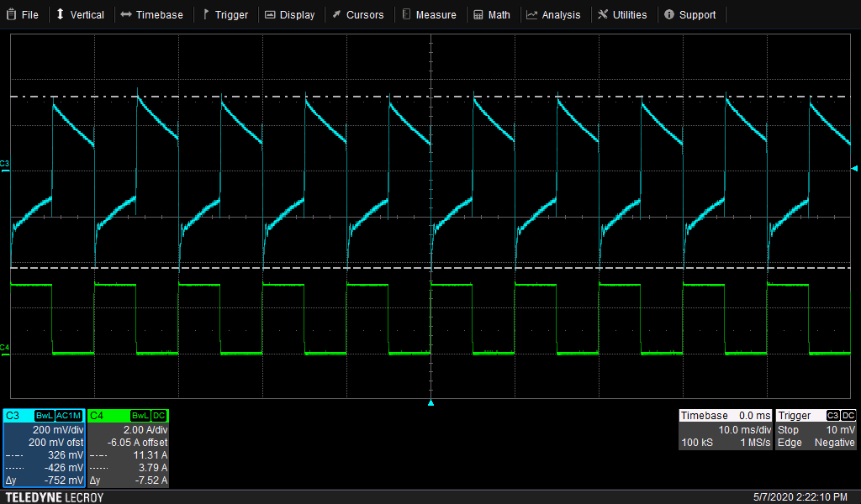Open the trigger source selector showing C3
Viewport: 861px width, 504px height.
[833, 415]
